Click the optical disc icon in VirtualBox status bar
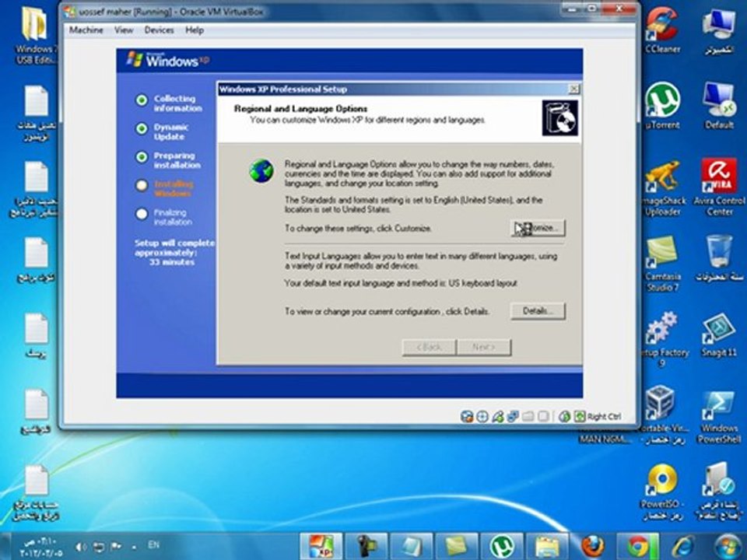The image size is (747, 560). (482, 417)
